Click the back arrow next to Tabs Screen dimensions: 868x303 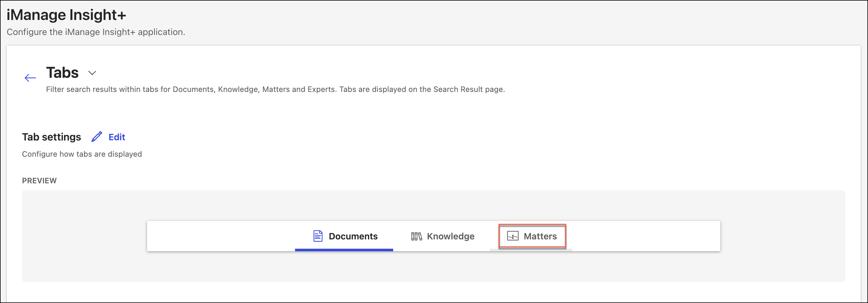pyautogui.click(x=30, y=78)
